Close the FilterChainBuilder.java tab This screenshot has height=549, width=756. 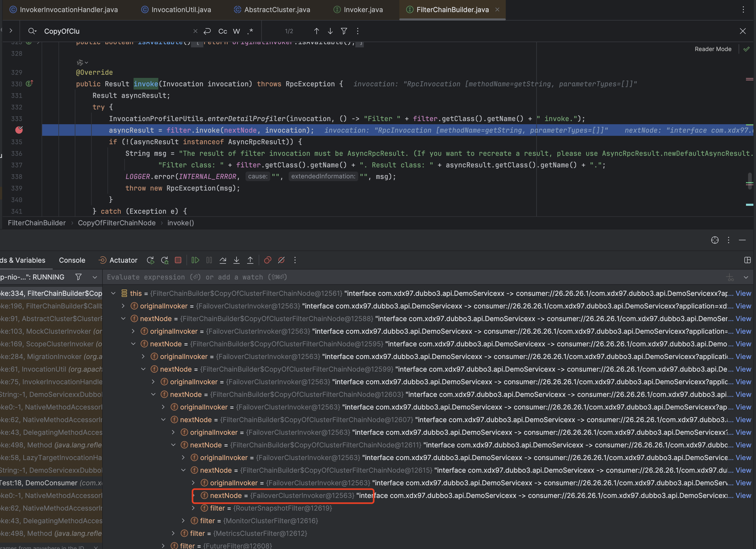coord(497,10)
